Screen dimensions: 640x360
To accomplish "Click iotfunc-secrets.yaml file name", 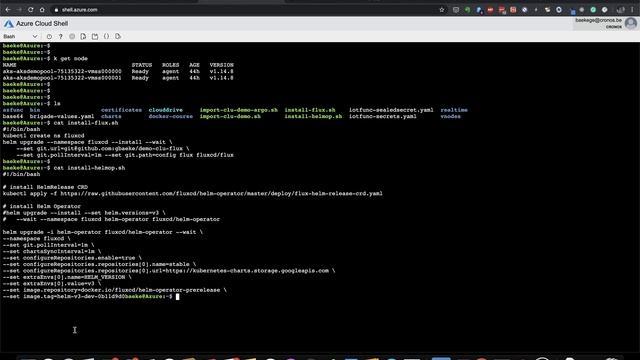I will pyautogui.click(x=382, y=116).
